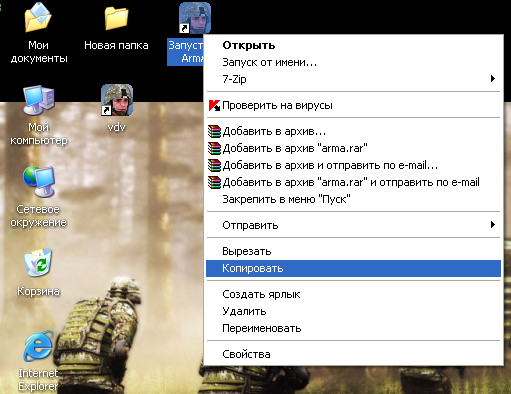Choose Вырезать in the context menu
The image size is (511, 394).
tap(353, 251)
